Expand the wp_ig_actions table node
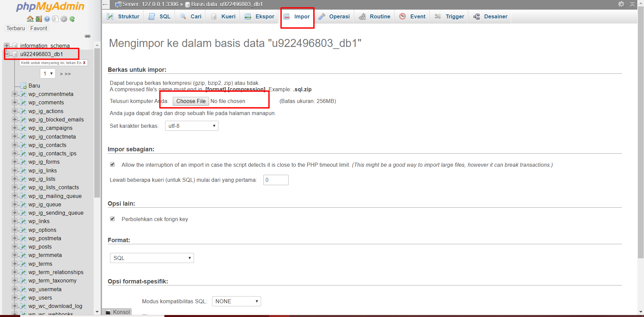644x317 pixels. (x=14, y=111)
